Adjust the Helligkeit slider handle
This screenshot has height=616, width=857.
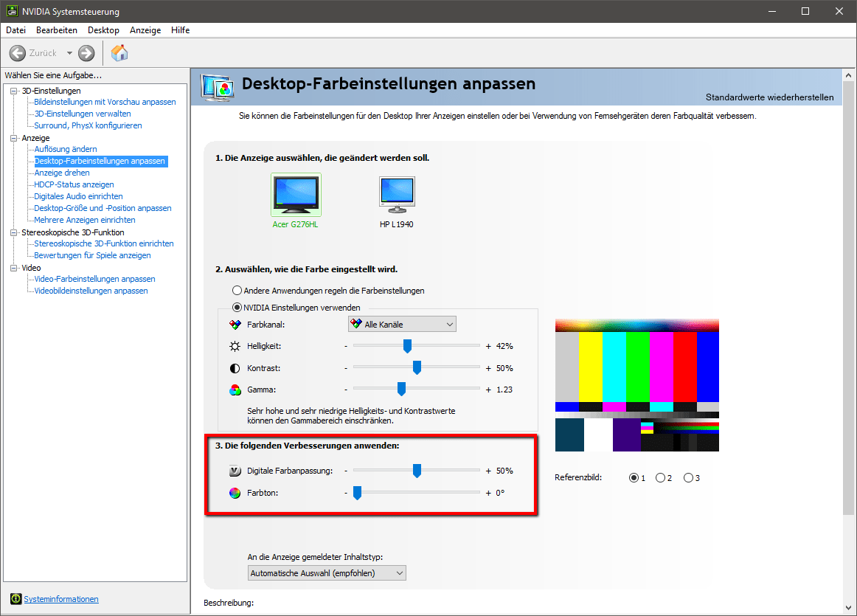(407, 346)
